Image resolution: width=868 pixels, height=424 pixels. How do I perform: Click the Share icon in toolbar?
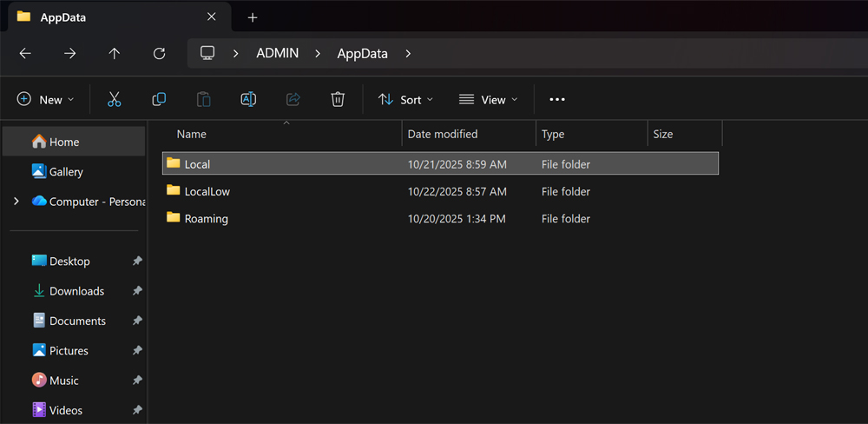tap(293, 100)
